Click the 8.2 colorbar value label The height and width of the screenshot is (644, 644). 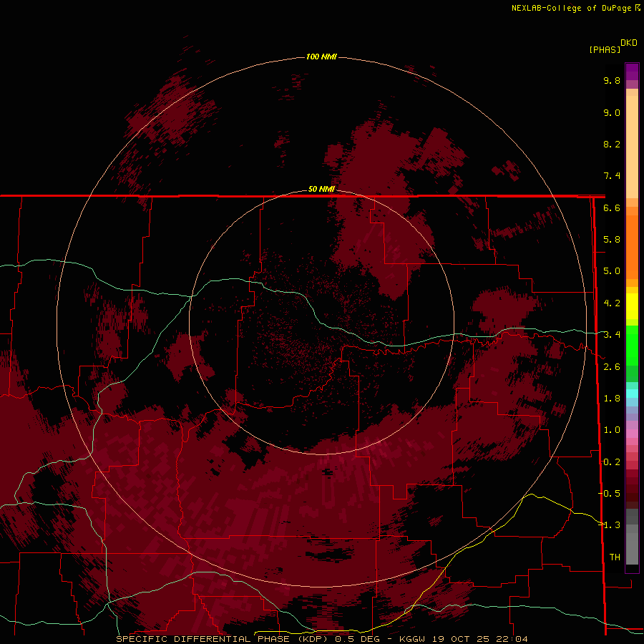612,144
